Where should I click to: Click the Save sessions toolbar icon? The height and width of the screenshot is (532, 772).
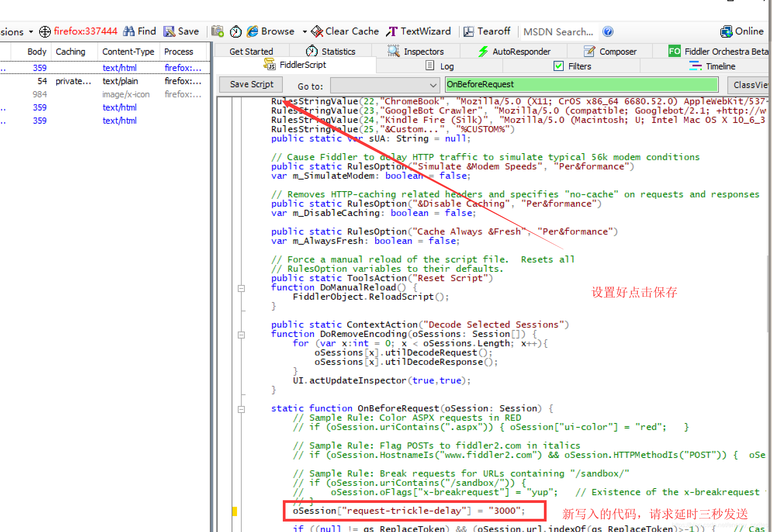coord(169,31)
